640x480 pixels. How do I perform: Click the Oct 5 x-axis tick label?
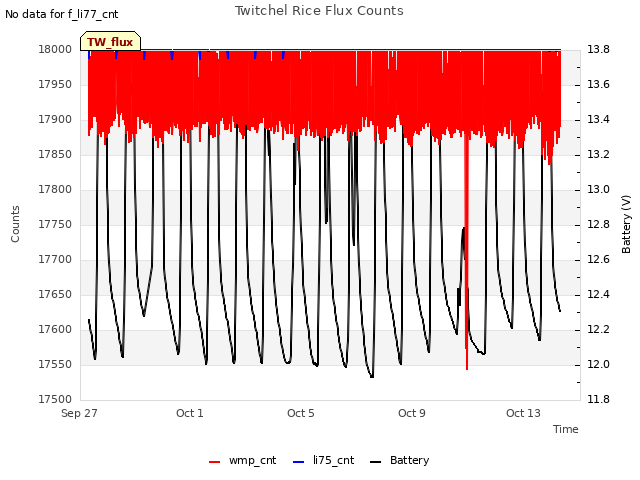pos(301,413)
